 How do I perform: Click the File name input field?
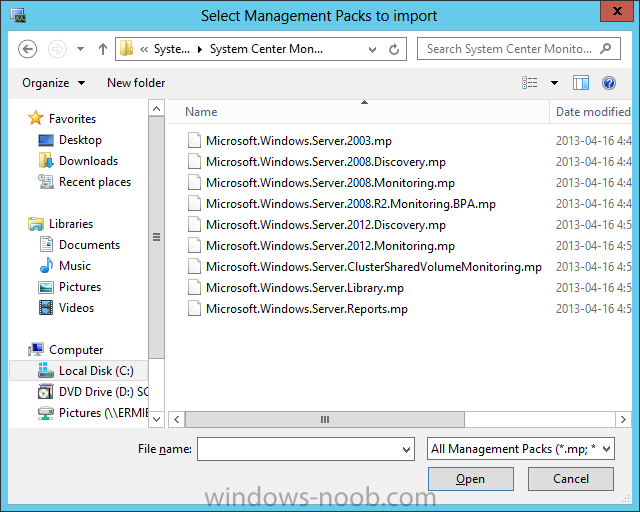[300, 449]
